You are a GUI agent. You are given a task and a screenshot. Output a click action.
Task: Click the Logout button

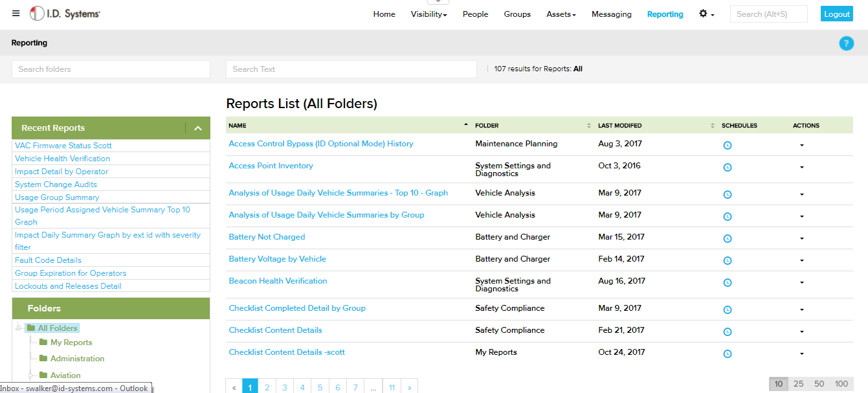point(836,14)
